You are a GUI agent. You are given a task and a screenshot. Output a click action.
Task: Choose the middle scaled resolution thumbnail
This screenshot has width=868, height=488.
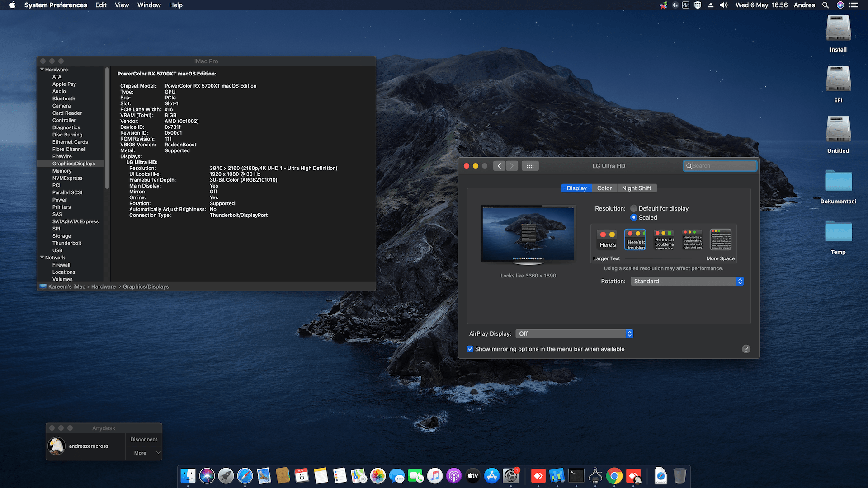(664, 239)
